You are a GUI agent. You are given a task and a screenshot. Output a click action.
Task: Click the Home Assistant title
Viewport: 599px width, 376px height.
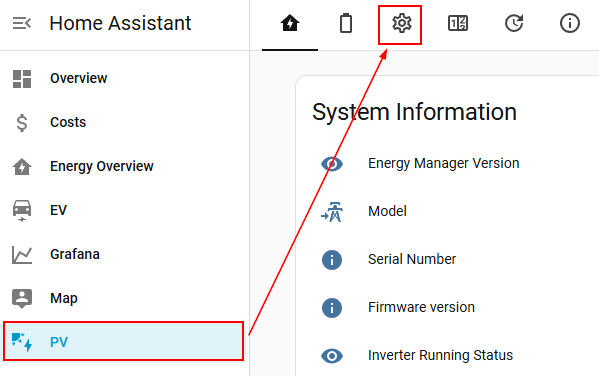tap(120, 23)
